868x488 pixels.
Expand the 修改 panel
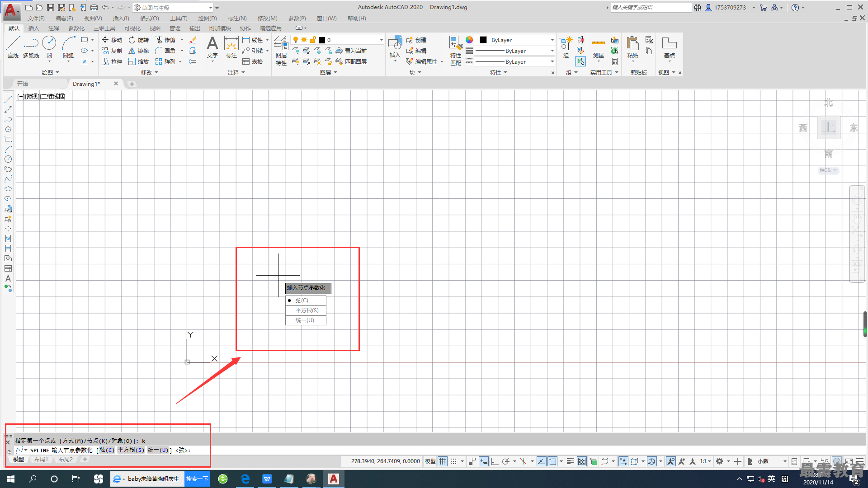click(149, 72)
